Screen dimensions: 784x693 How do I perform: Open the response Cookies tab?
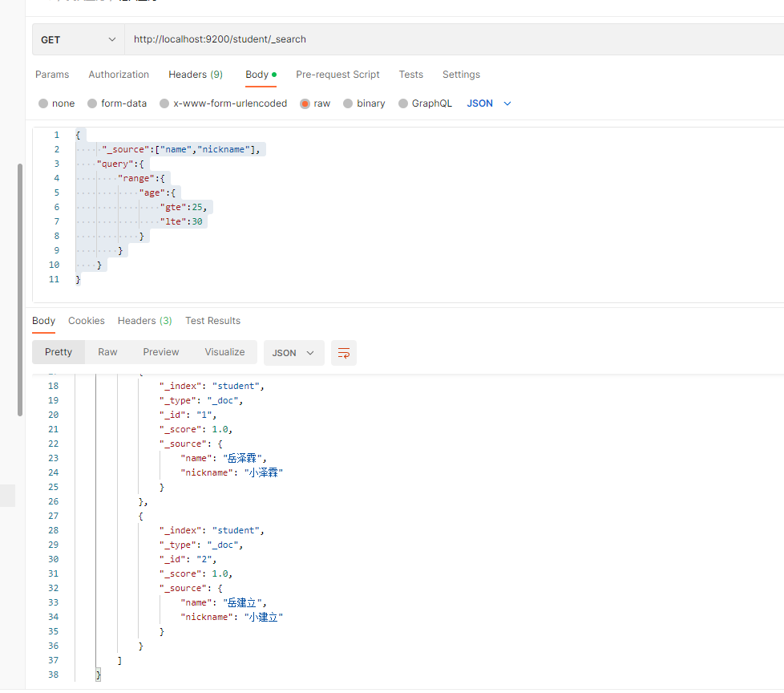click(87, 321)
